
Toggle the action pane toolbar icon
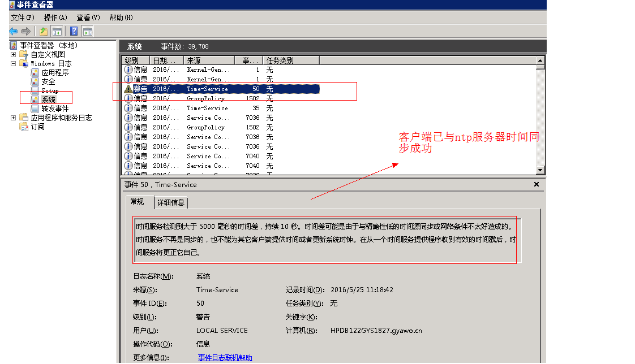click(88, 31)
